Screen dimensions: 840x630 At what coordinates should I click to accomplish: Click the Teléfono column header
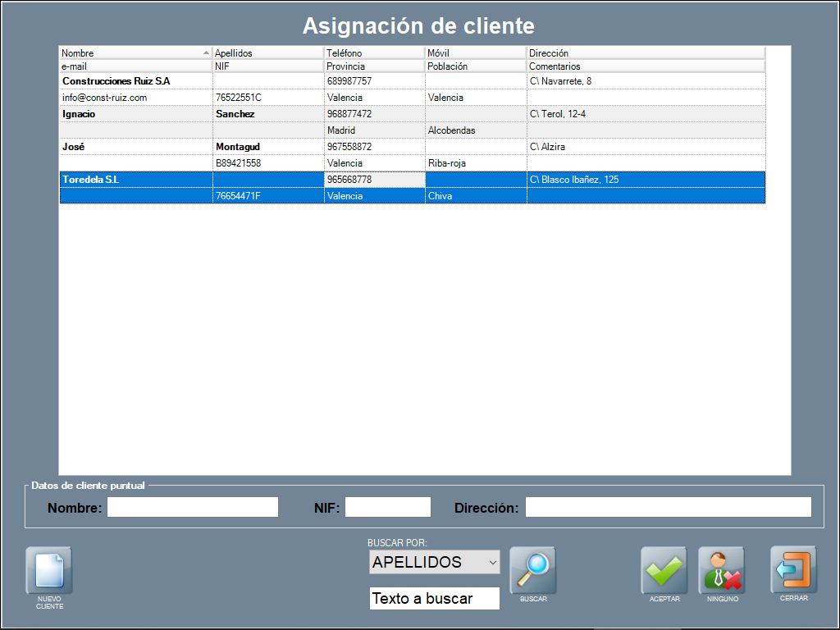click(x=374, y=53)
